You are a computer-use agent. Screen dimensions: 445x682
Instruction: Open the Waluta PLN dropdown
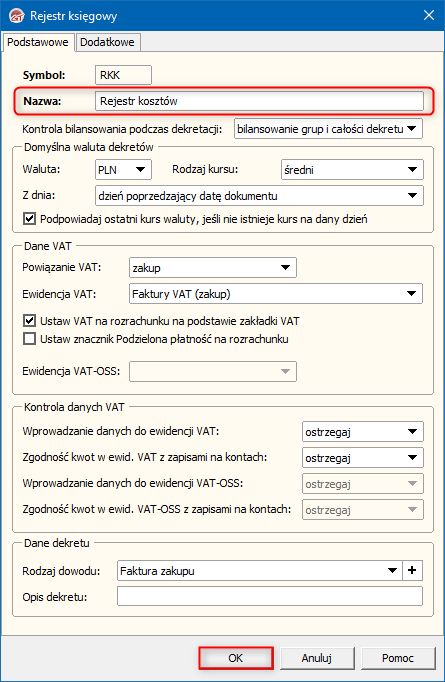coord(123,170)
